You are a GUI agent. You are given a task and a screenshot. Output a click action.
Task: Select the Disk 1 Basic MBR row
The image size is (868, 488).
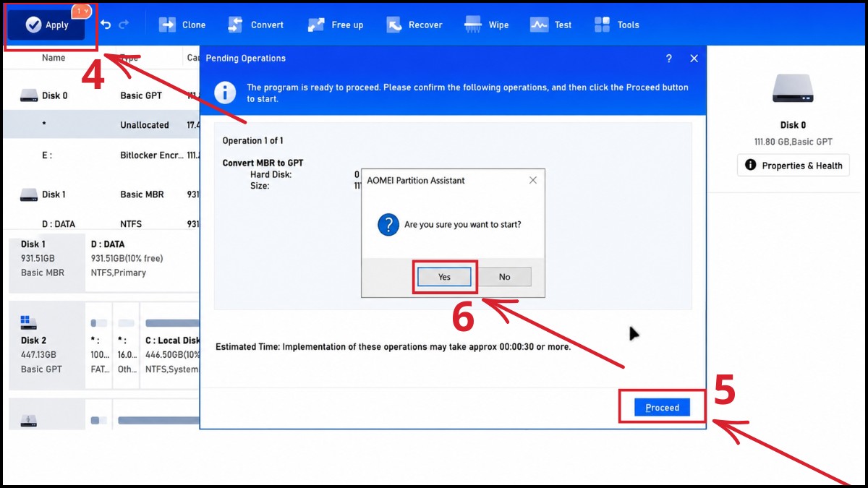[x=101, y=194]
